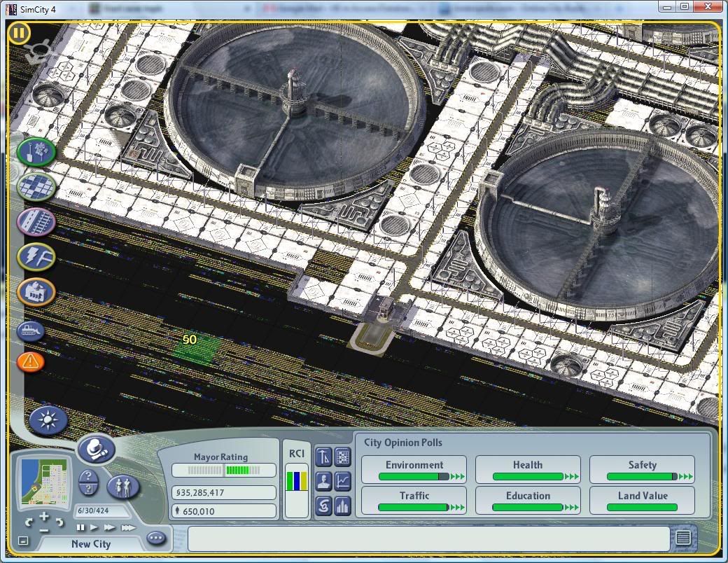Zoom out with the minus button
The image size is (728, 563).
tap(44, 530)
